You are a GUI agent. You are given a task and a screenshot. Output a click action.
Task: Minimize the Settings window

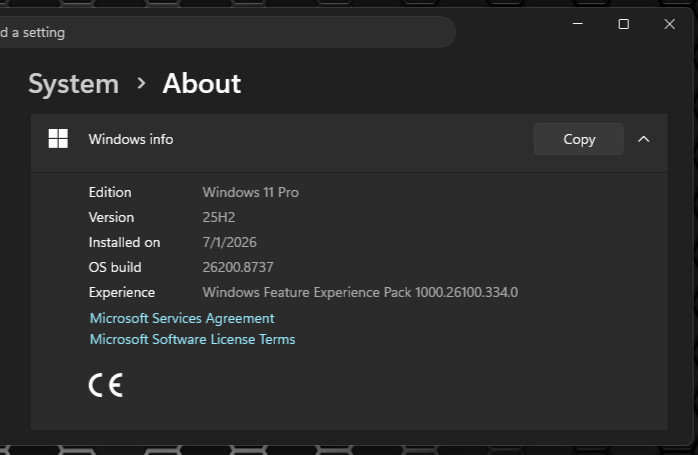pyautogui.click(x=578, y=24)
